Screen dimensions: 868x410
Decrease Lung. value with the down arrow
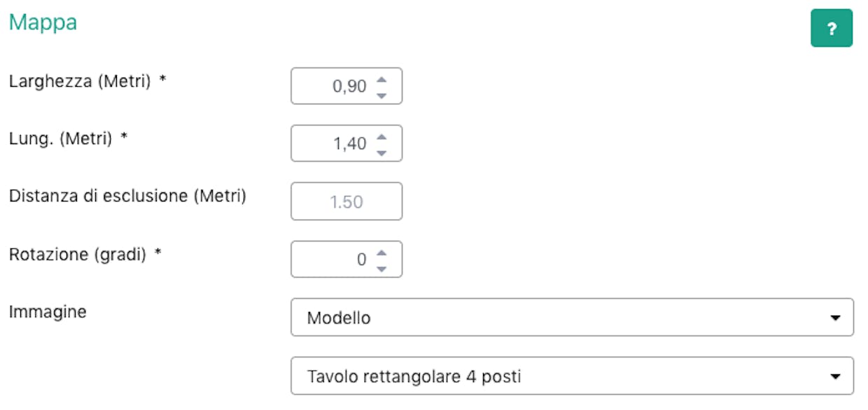tap(381, 152)
